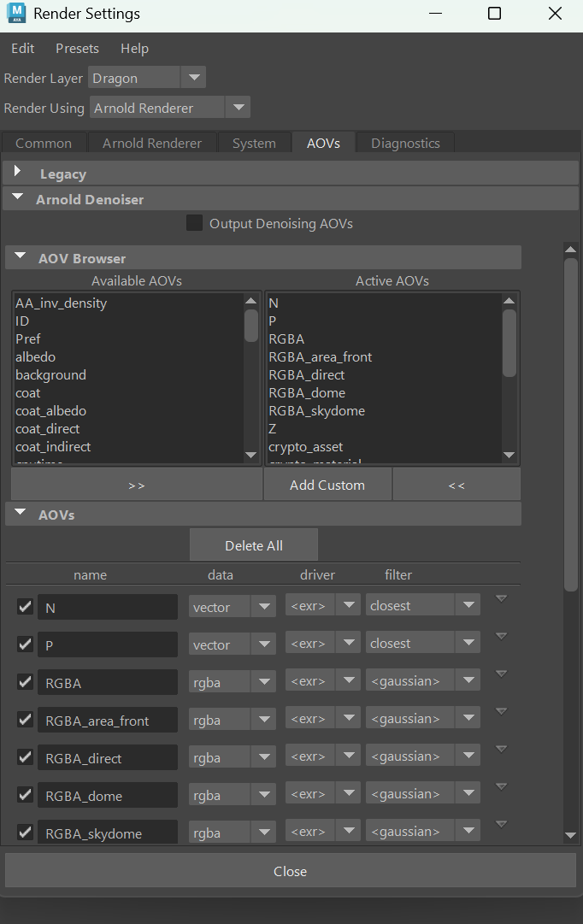Uncheck the N AOV checkbox

point(25,606)
